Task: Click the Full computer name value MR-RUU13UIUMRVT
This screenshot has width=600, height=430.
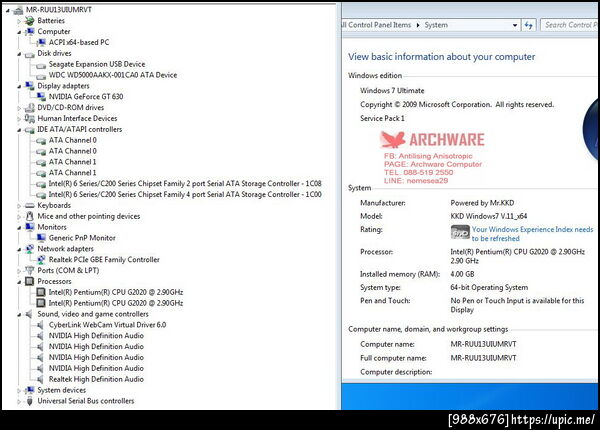Action: [483, 358]
